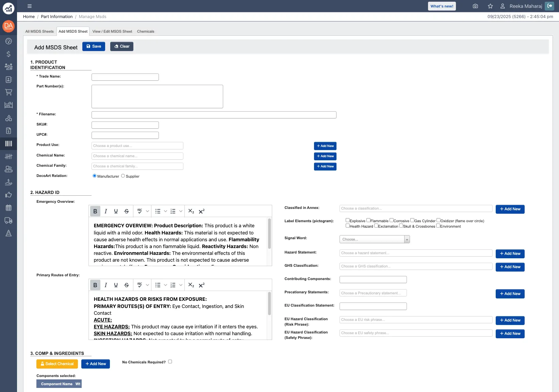Open the Chemical Name dropdown
Image resolution: width=559 pixels, height=392 pixels.
[137, 156]
